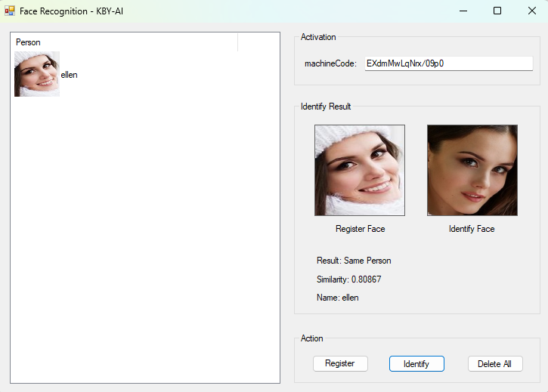Image resolution: width=548 pixels, height=392 pixels.
Task: Click the Identify Face preview image
Action: click(472, 171)
